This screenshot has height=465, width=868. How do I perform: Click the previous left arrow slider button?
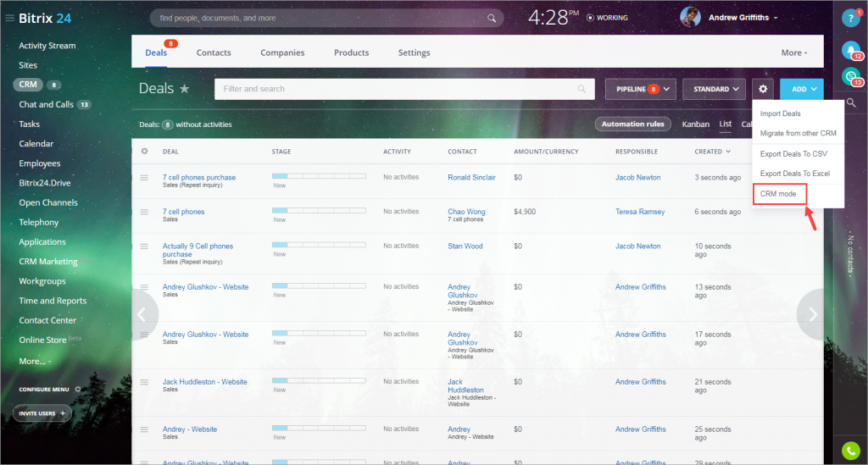(x=142, y=314)
